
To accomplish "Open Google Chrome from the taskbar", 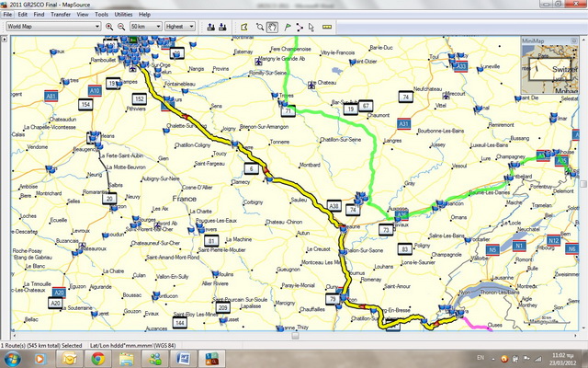I will (x=97, y=358).
